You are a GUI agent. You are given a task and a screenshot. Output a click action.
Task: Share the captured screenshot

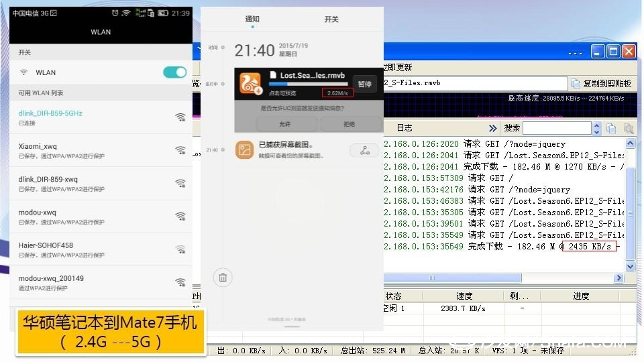pyautogui.click(x=365, y=150)
